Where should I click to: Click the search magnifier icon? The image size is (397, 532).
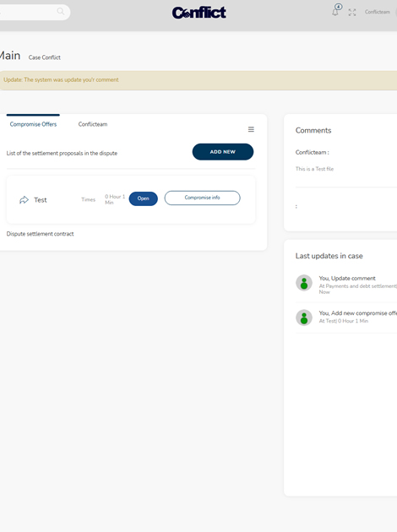tap(61, 12)
